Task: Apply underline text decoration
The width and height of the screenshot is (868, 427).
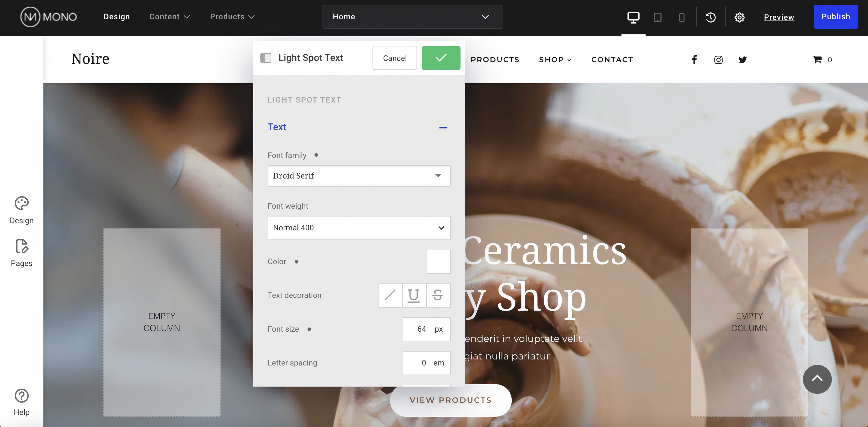Action: point(414,295)
